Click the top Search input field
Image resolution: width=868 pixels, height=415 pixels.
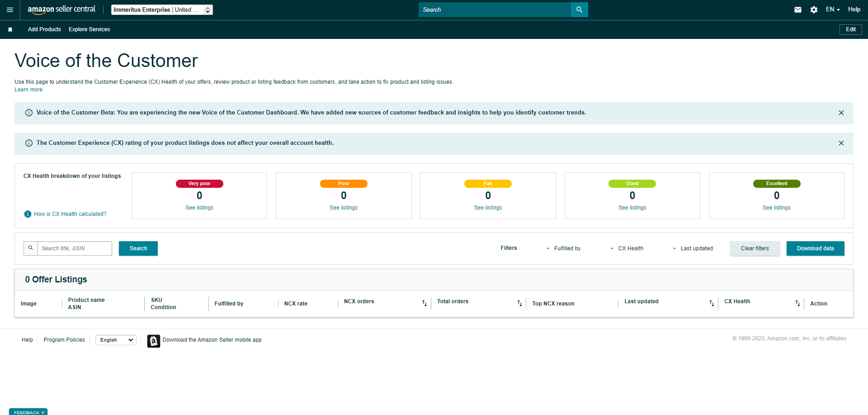[x=495, y=10]
